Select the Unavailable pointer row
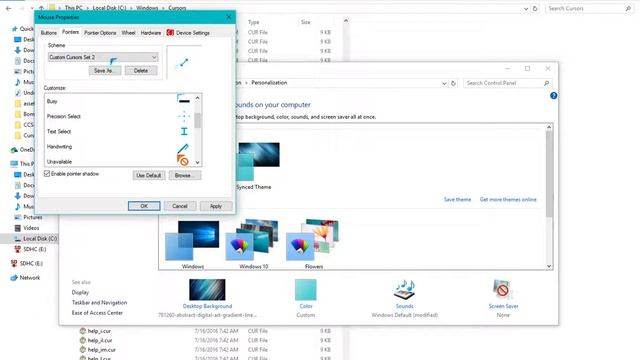Image resolution: width=640 pixels, height=360 pixels. [x=119, y=161]
